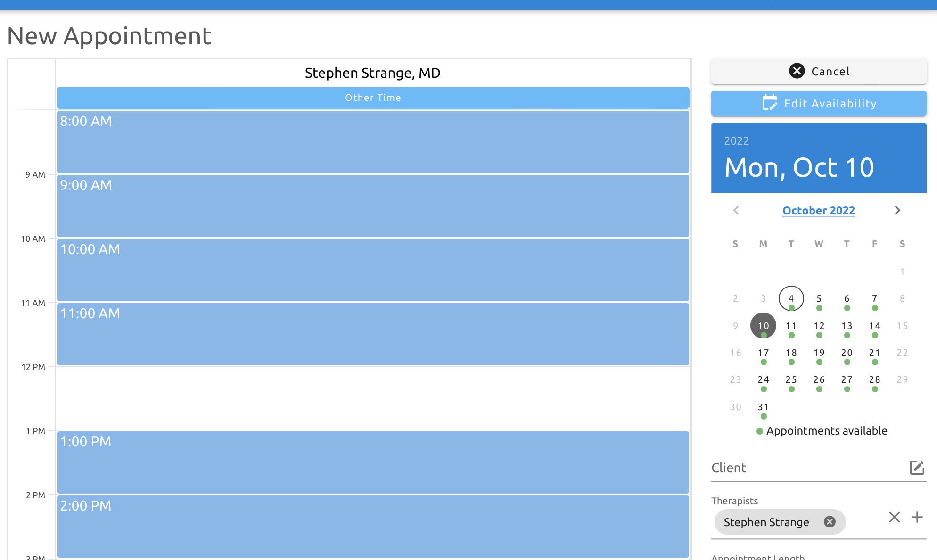Select October 19 on the calendar
The height and width of the screenshot is (560, 937).
[819, 353]
